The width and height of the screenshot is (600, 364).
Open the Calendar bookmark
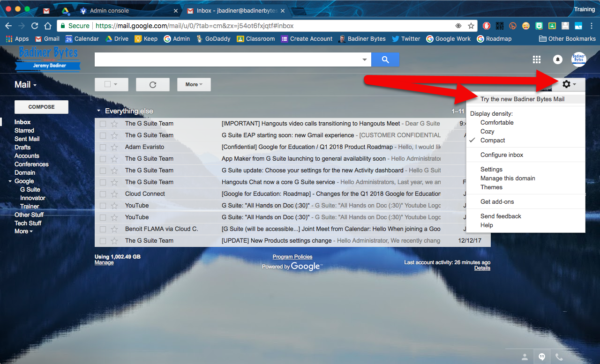coord(82,39)
